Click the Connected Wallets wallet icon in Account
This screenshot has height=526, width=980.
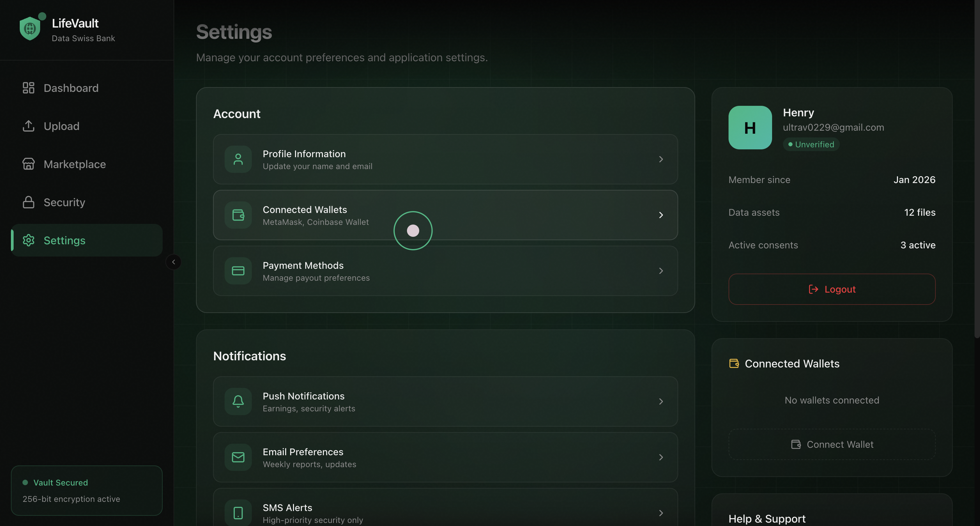[x=238, y=215]
